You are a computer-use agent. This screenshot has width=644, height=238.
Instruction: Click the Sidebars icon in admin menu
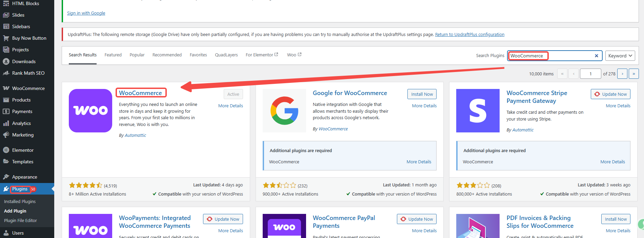click(x=6, y=26)
